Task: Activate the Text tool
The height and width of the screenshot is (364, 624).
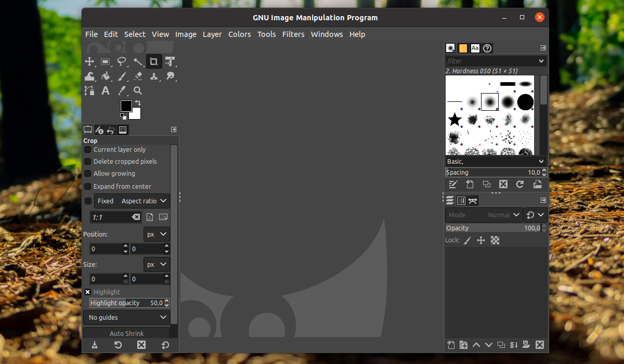Action: 106,90
